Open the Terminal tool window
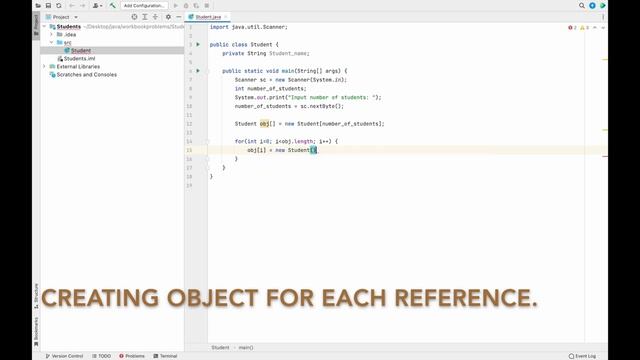This screenshot has width=640, height=360. (165, 356)
